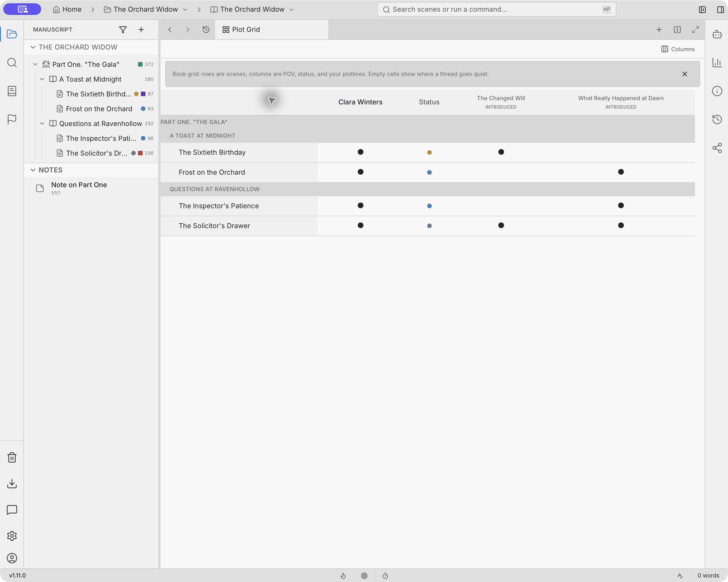Go forward with the right arrow

(188, 30)
